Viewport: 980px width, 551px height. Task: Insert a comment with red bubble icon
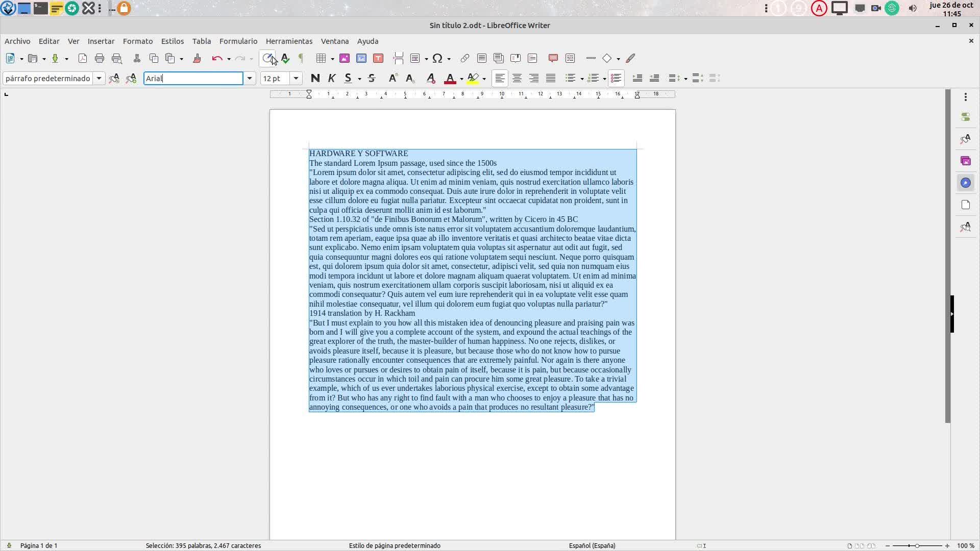tap(553, 59)
